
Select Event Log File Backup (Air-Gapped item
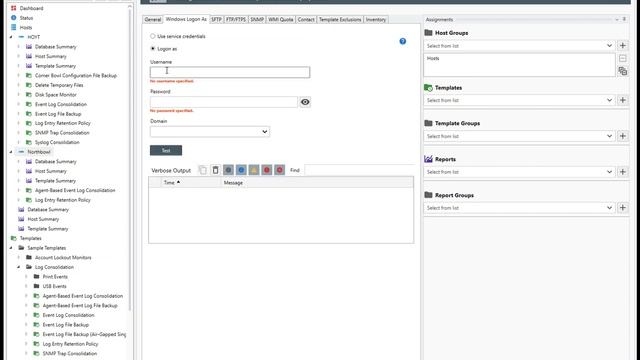pos(84,334)
